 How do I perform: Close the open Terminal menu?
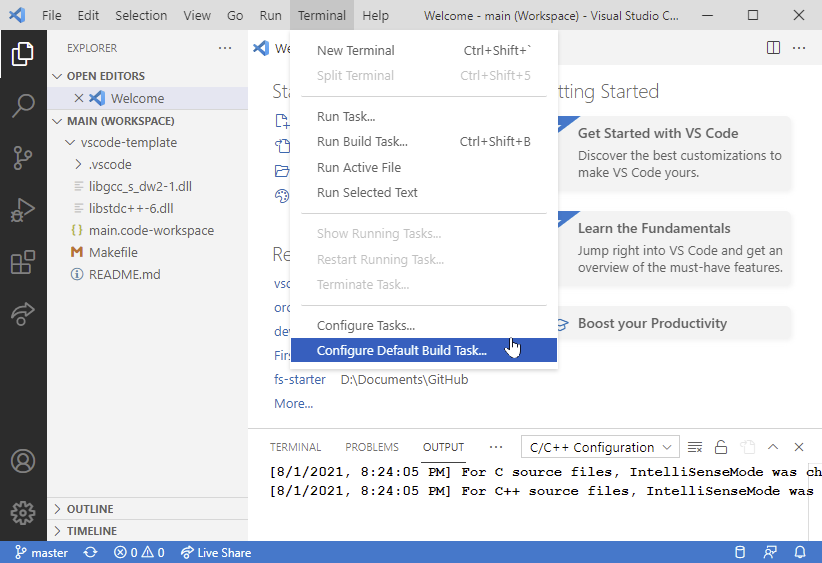[322, 15]
